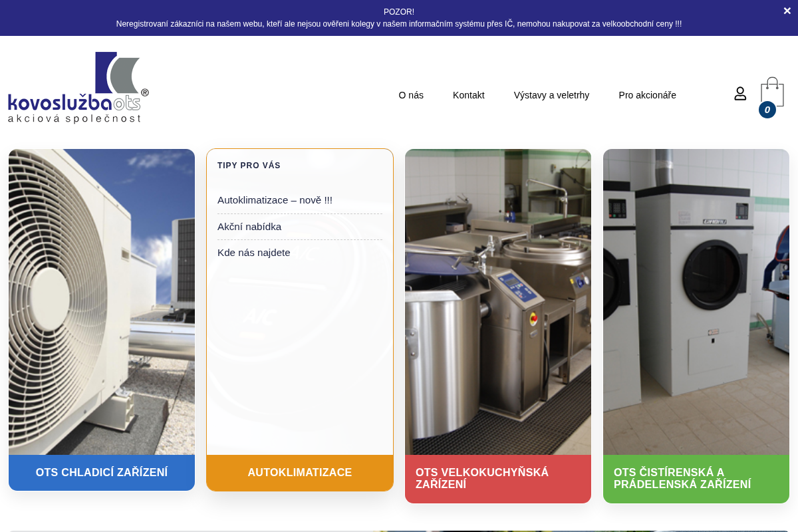Click the industrial kitchen kettles photo

498,302
